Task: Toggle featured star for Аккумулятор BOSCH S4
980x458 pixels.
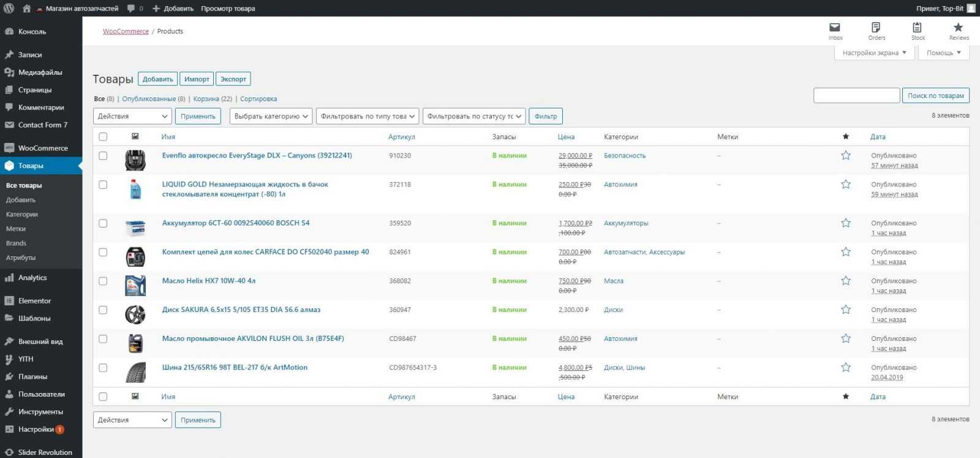Action: tap(846, 223)
